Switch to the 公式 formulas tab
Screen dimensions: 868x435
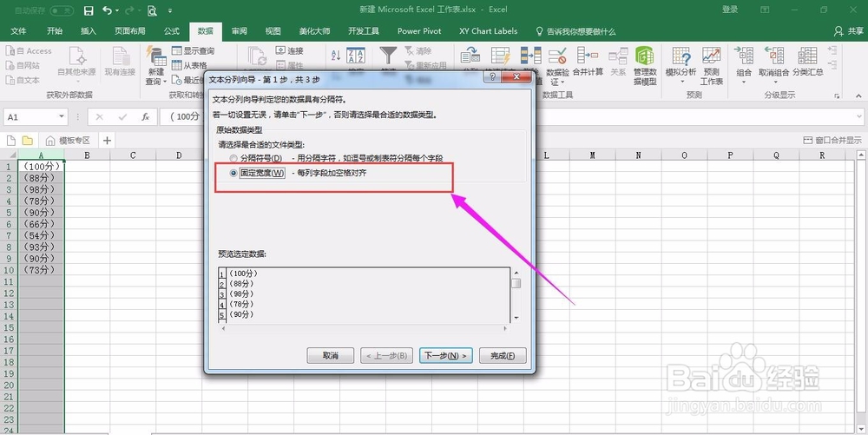pos(172,31)
